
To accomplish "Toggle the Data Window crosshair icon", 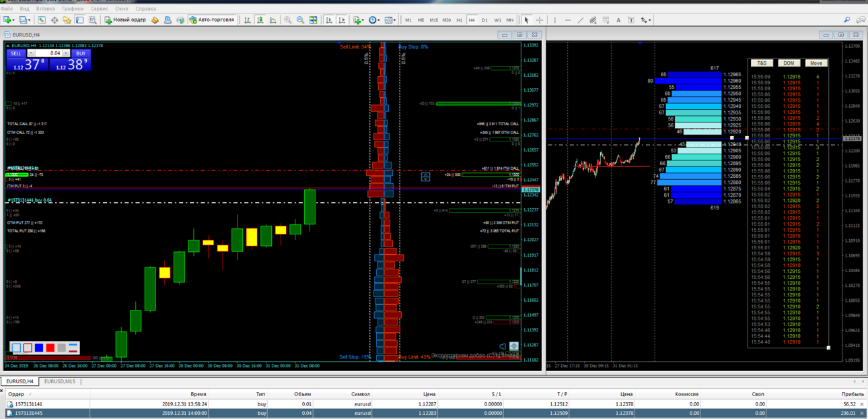I will pyautogui.click(x=55, y=20).
